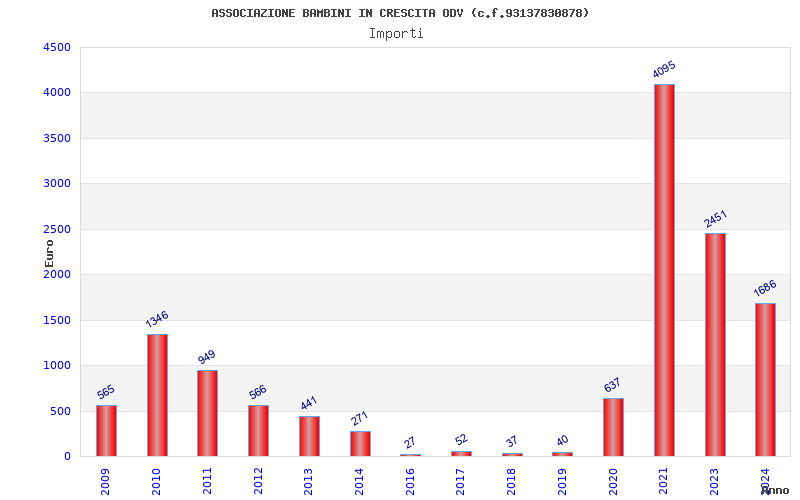Click the value label 40 above 2019
Viewport: 800px width, 500px height.
(562, 440)
